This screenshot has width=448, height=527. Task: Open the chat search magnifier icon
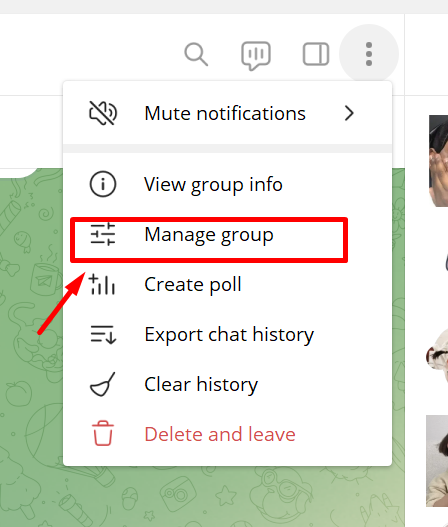[x=196, y=54]
